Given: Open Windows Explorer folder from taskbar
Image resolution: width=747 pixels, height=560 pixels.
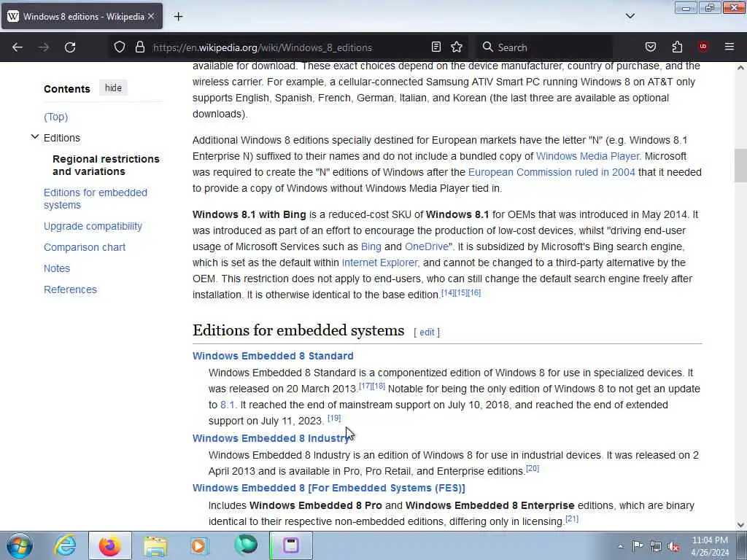Looking at the screenshot, I should 155,545.
